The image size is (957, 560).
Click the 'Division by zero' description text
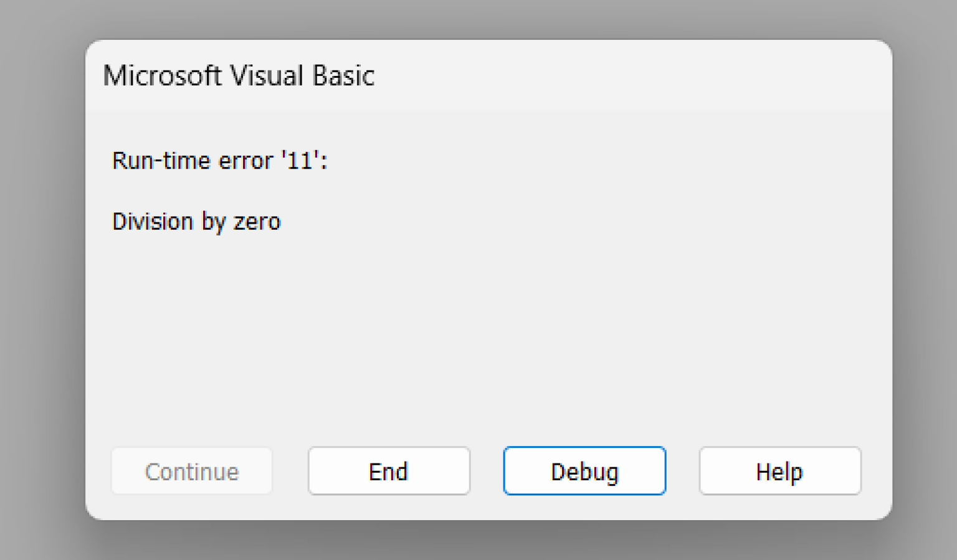pos(196,221)
